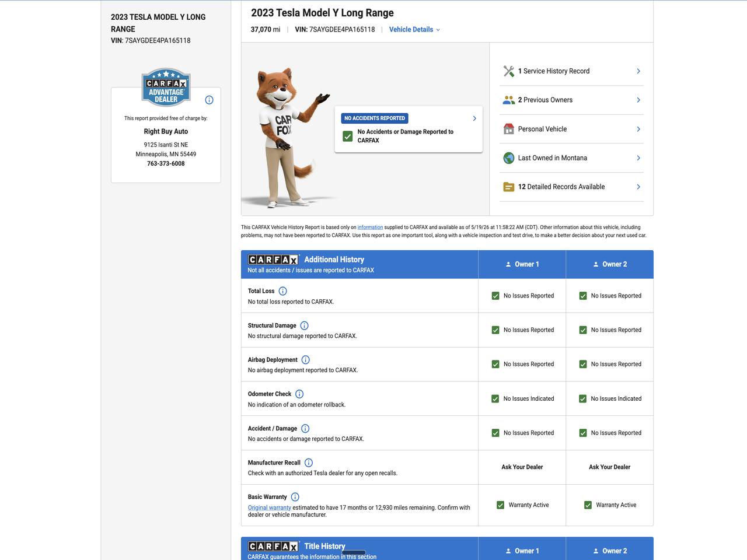Click Owner 1 Total Loss checkmark
This screenshot has height=560, width=747.
495,296
